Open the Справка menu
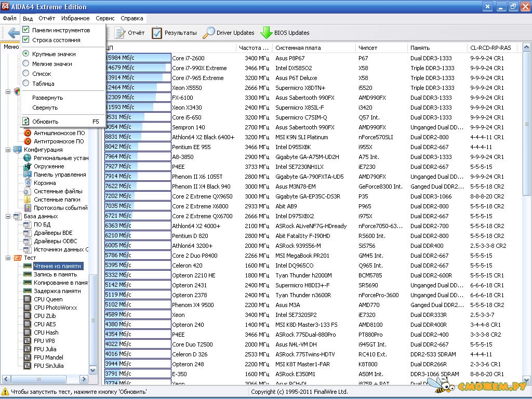 131,18
